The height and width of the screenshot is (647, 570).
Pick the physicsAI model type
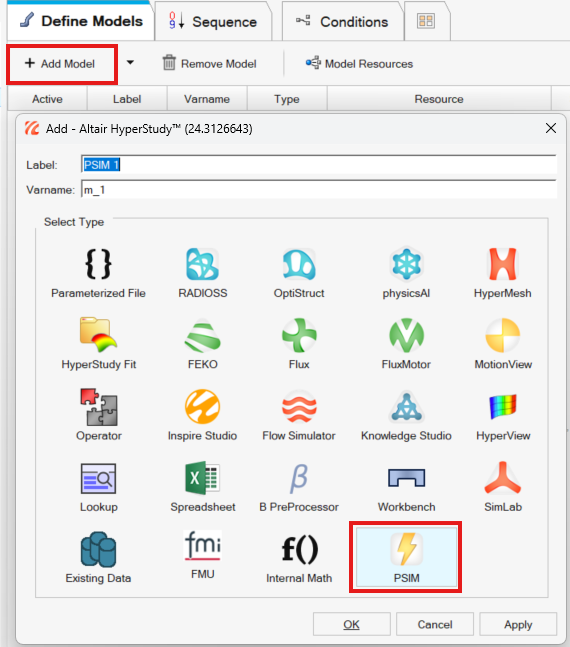[406, 273]
